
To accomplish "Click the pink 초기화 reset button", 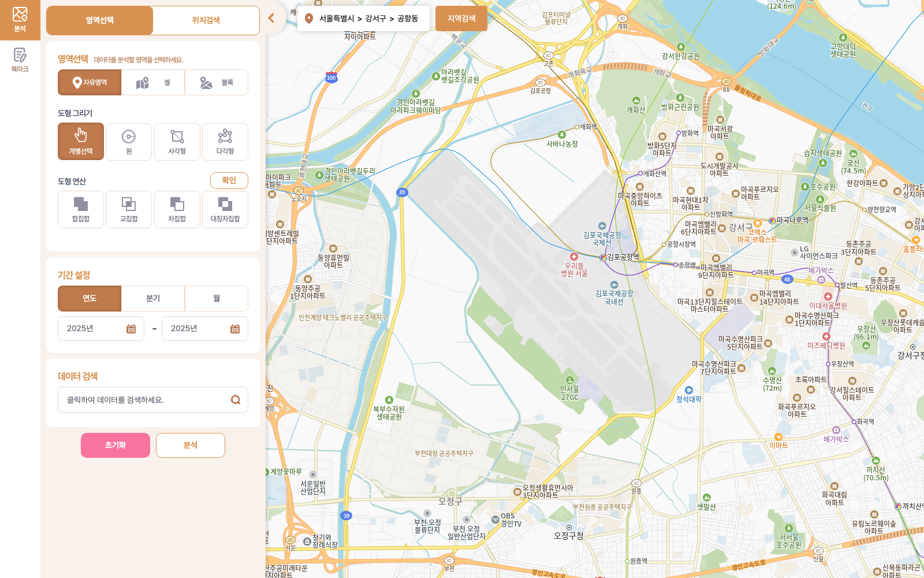I will 115,445.
